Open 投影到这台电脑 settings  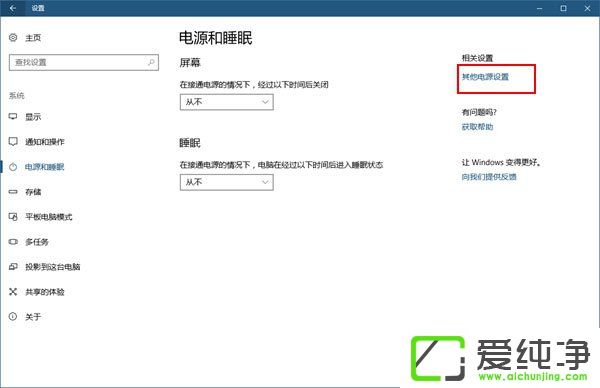[53, 267]
